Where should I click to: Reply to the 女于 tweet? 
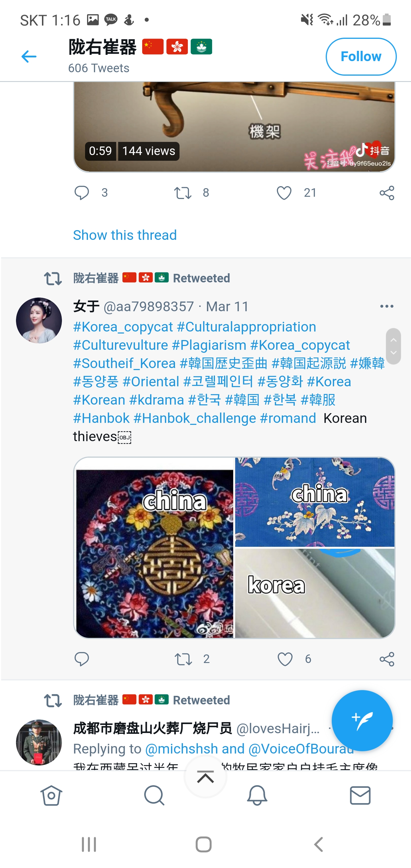82,659
